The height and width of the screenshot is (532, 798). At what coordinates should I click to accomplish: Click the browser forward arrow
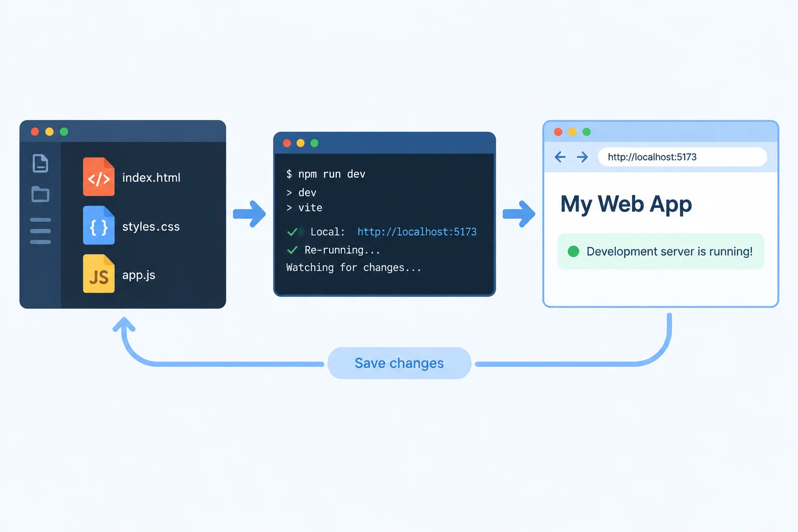[582, 157]
